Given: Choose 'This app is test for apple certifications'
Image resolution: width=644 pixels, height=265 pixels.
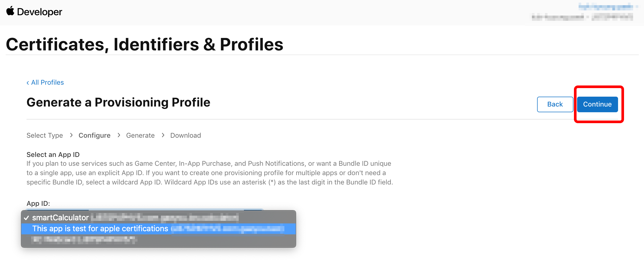Looking at the screenshot, I should (x=159, y=229).
